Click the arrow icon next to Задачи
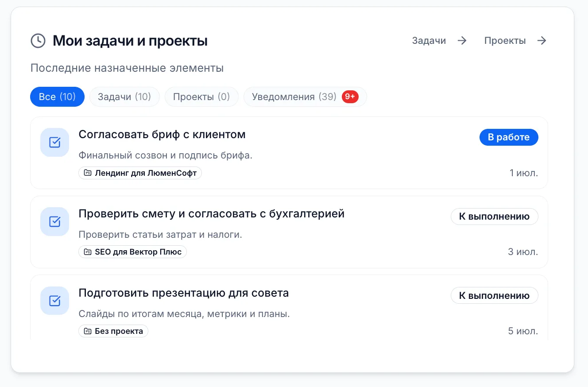The image size is (588, 387). click(x=462, y=41)
